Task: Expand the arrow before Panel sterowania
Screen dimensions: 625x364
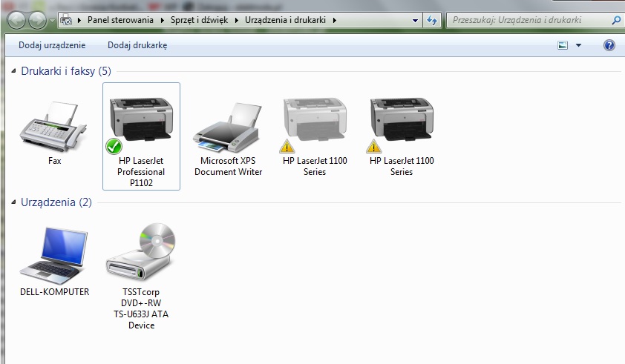Action: tap(79, 20)
